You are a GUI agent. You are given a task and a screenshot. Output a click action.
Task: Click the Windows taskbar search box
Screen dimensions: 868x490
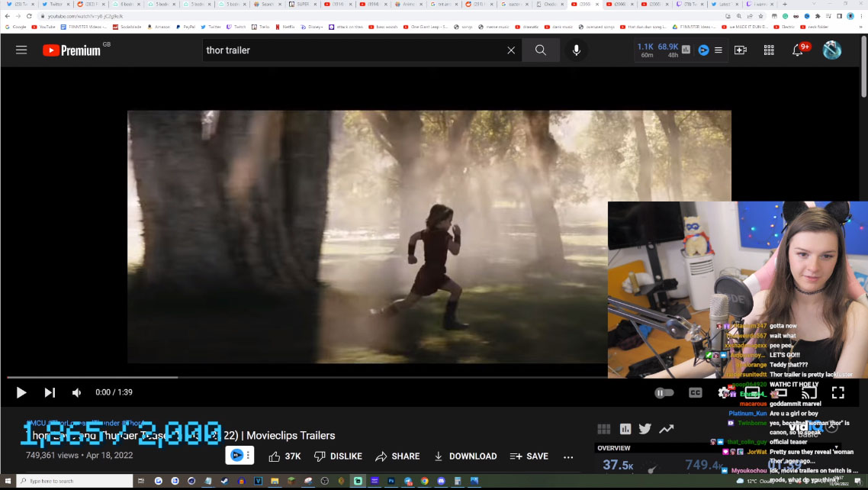(76, 481)
